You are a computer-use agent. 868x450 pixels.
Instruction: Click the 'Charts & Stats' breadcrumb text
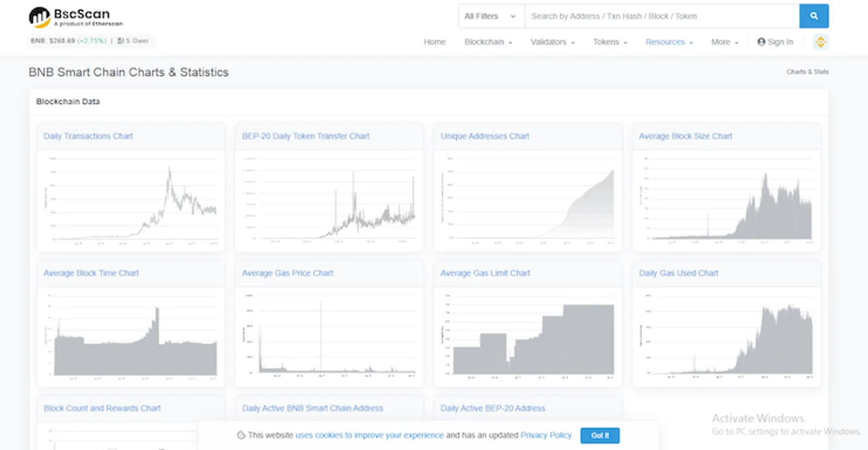point(807,72)
